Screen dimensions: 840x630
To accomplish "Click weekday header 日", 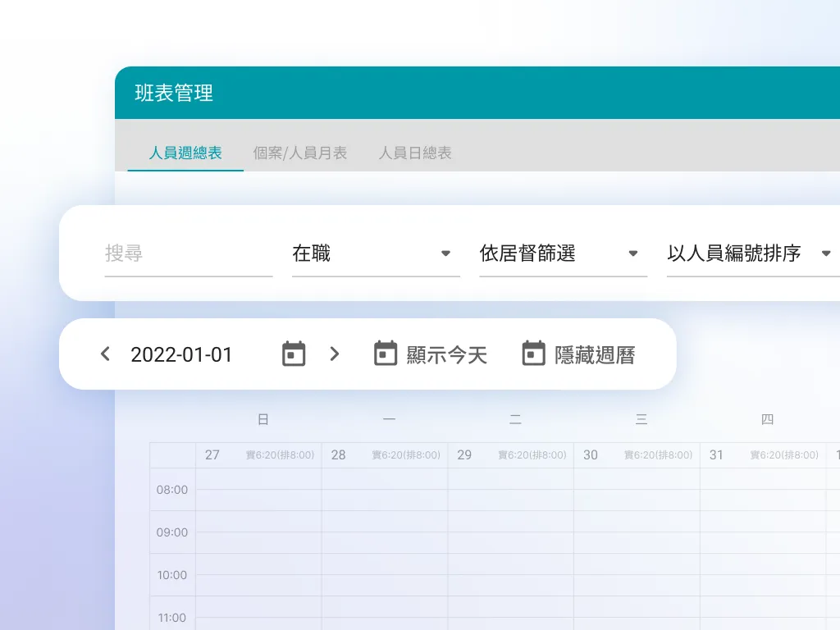I will pos(263,419).
